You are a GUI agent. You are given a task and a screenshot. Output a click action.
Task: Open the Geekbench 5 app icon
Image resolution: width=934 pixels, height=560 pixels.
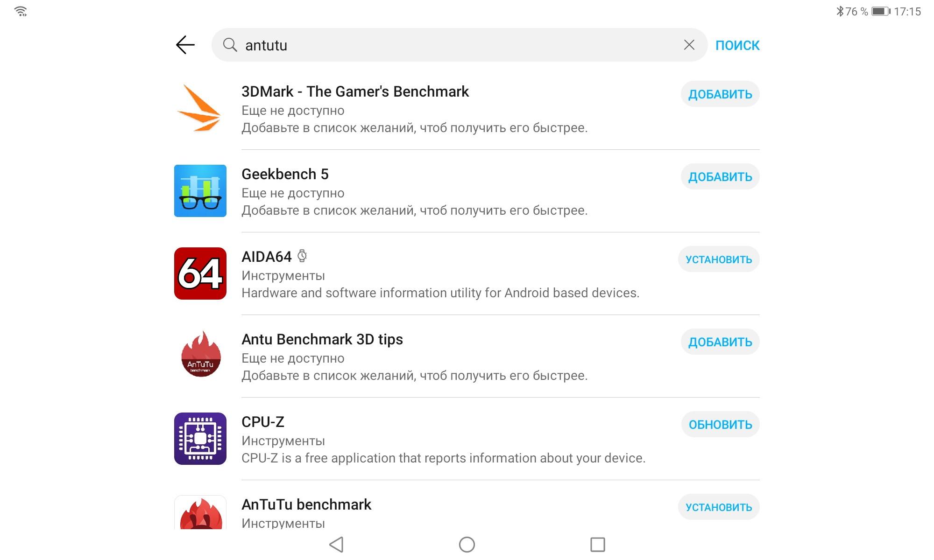coord(200,191)
